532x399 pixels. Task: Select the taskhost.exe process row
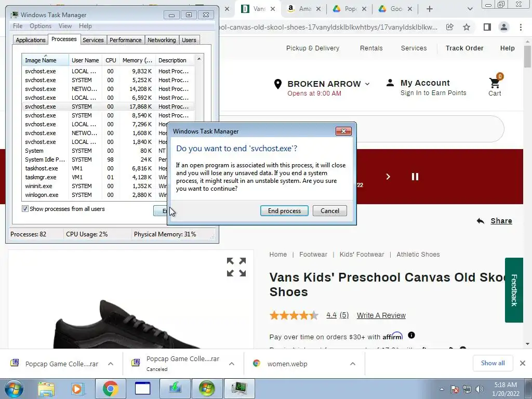pos(95,168)
